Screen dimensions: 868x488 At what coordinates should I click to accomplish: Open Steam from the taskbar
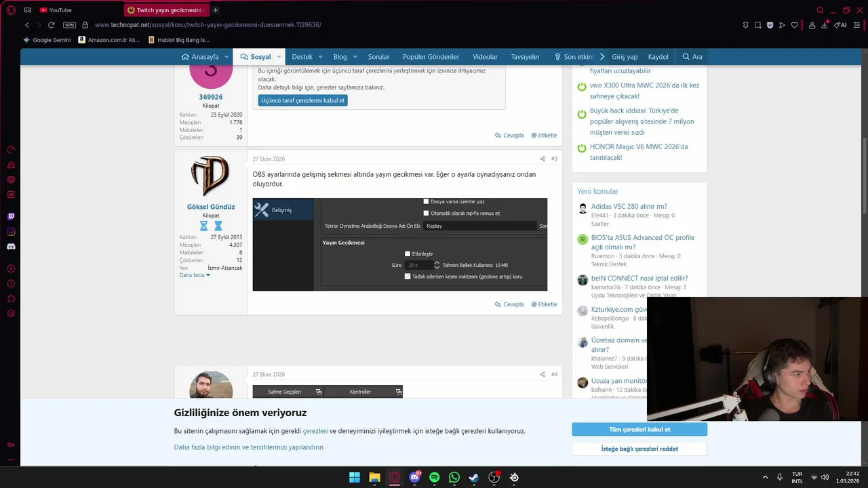pyautogui.click(x=474, y=477)
